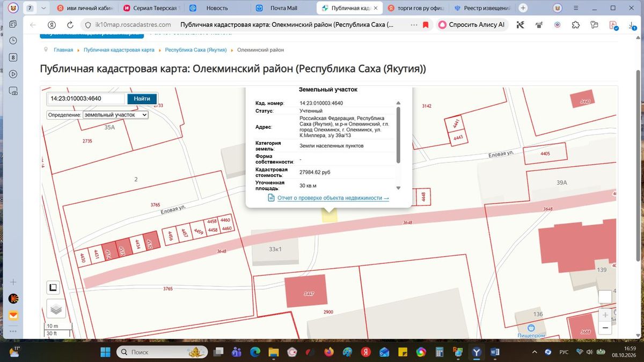The image size is (644, 362).
Task: Open Публичная кадастровая карта breadcrumb
Action: coord(119,50)
